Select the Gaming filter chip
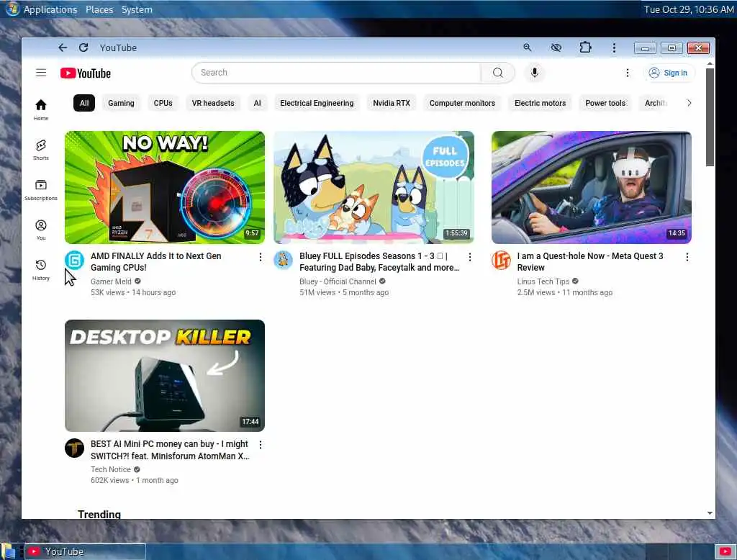The width and height of the screenshot is (737, 560). 121,103
